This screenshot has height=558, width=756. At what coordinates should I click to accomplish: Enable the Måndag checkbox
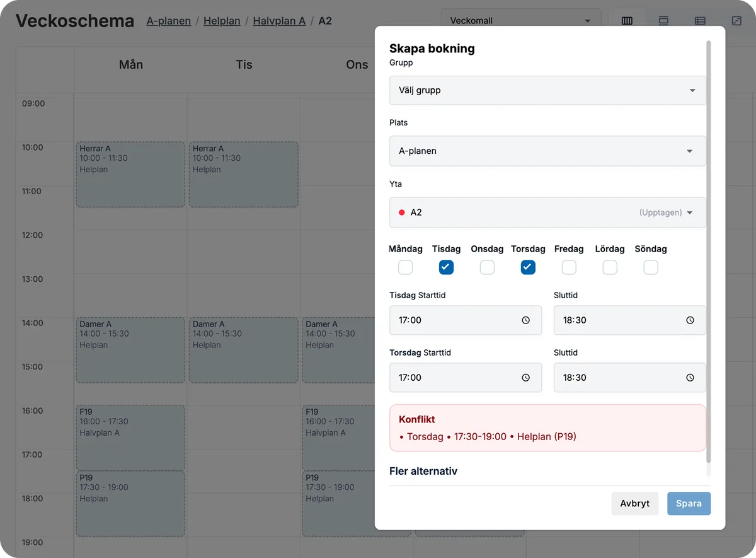tap(406, 267)
